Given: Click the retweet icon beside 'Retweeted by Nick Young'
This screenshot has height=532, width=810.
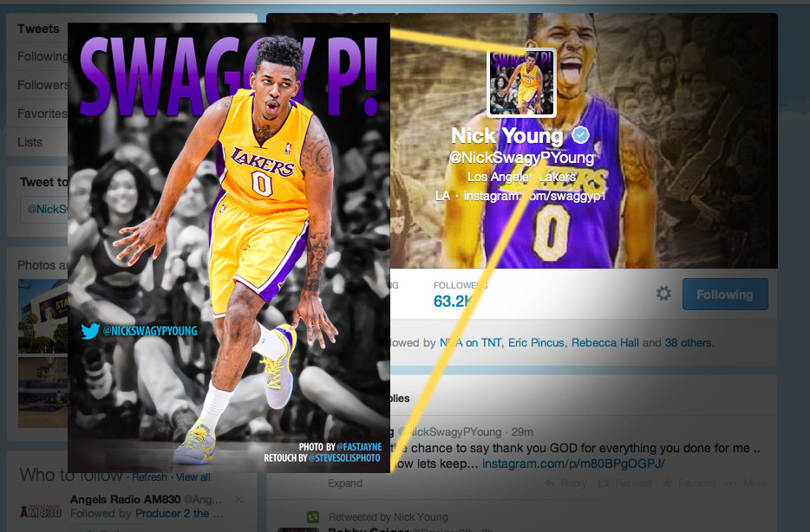Looking at the screenshot, I should point(313,516).
